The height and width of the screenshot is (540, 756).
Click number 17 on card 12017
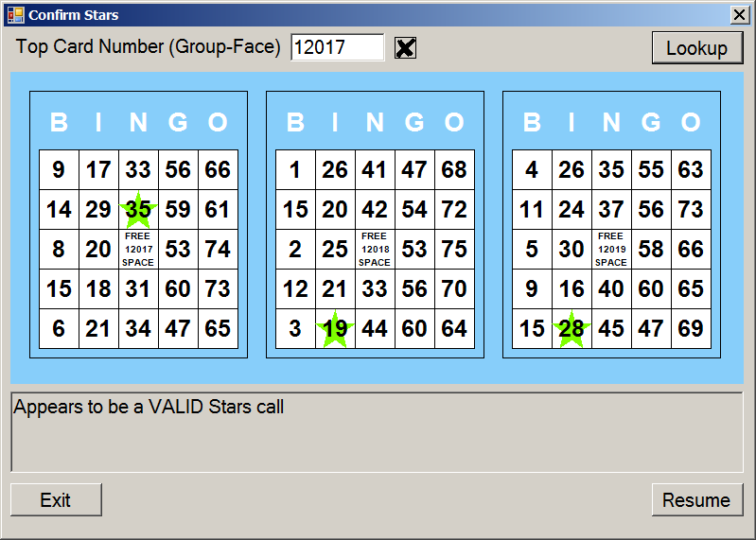click(98, 170)
